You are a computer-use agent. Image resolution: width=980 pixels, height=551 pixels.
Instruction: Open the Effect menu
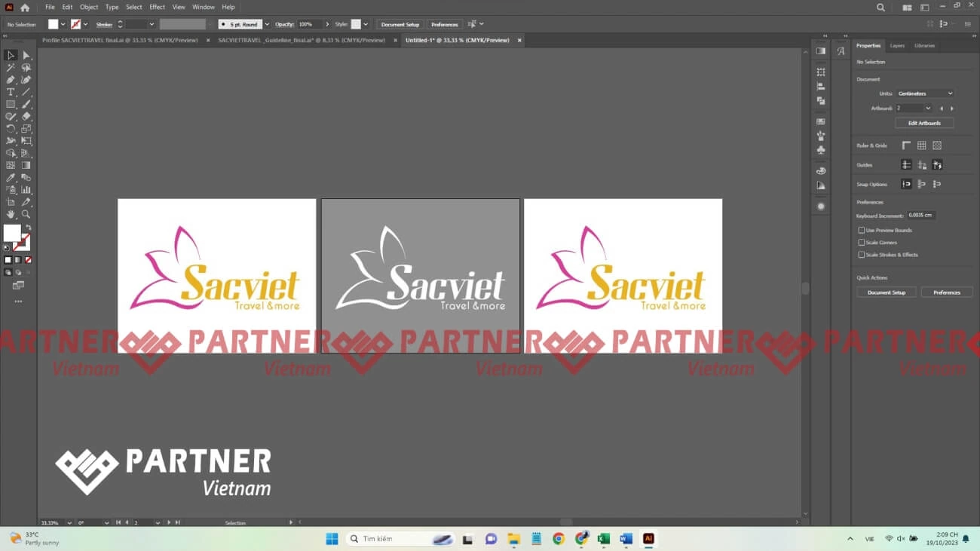157,7
